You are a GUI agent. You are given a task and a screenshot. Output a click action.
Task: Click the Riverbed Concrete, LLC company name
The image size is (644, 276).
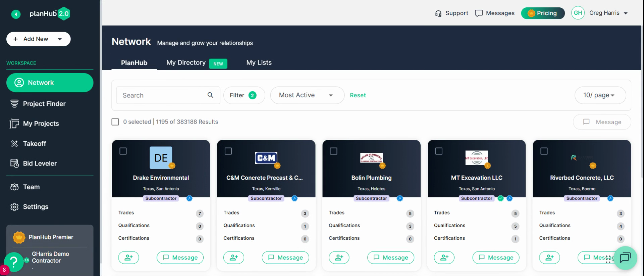click(x=582, y=178)
